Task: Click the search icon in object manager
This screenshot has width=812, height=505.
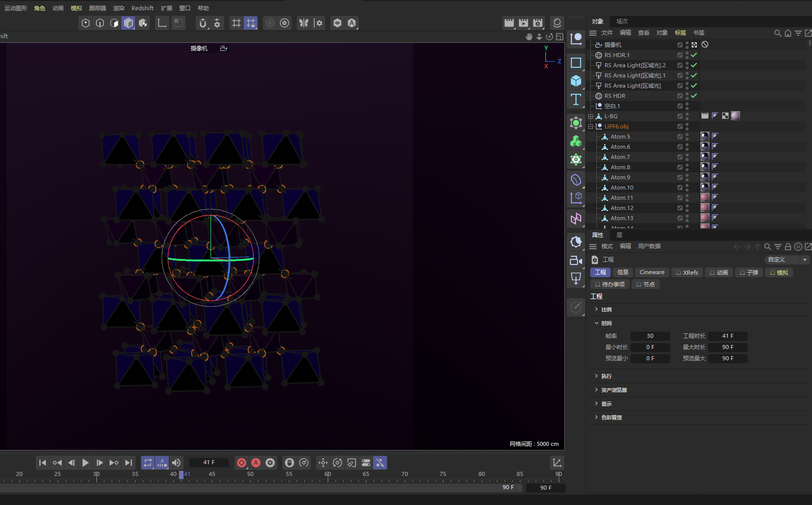Action: coord(777,33)
